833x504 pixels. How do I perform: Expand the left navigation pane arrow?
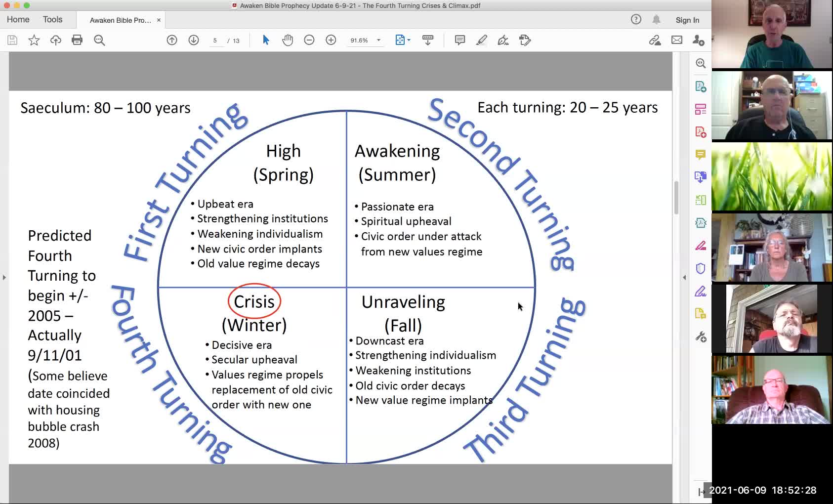[x=4, y=277]
